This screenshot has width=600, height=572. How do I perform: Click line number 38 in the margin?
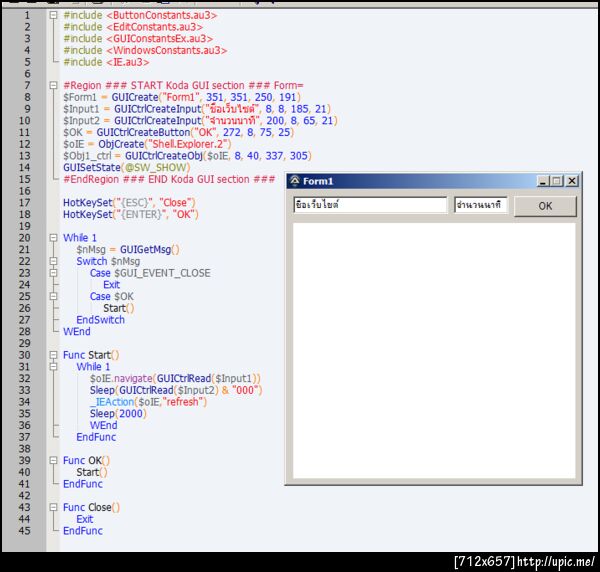point(24,449)
